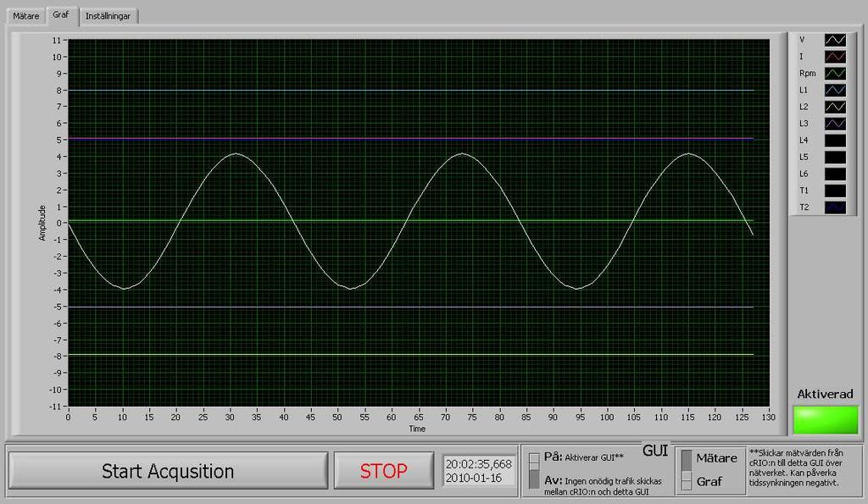The image size is (868, 504).
Task: Switch to the Inställningar tab
Action: pyautogui.click(x=108, y=16)
